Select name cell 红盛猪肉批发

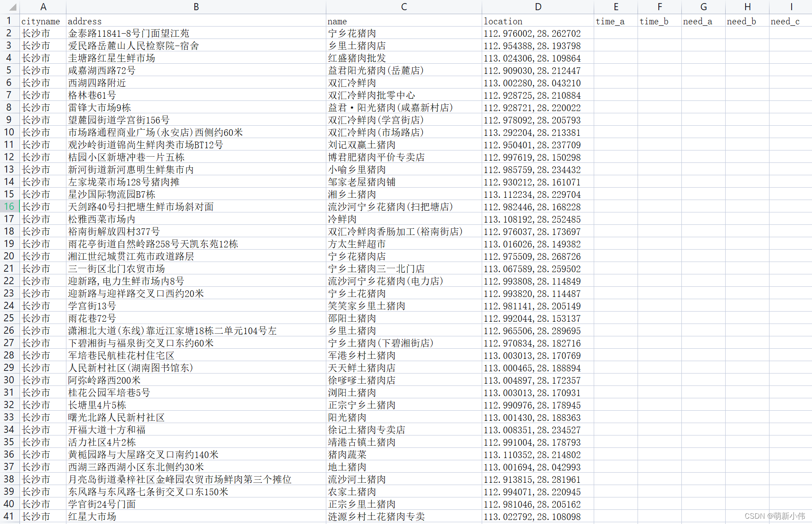404,58
